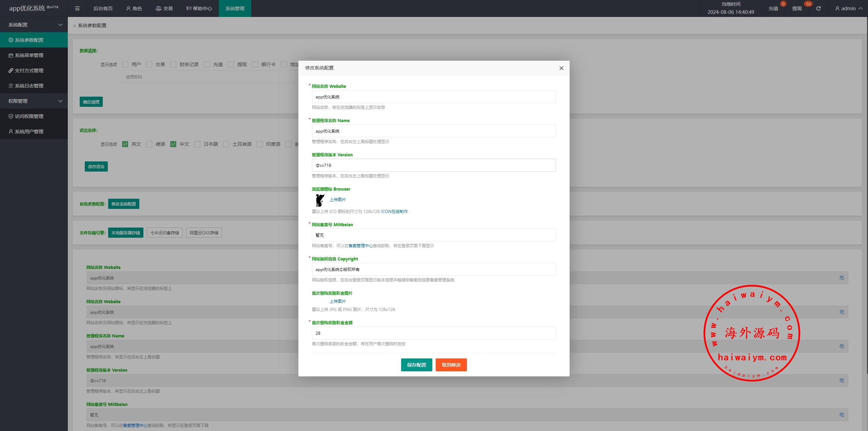Copy icon beside 管理程序版本 Version field
The height and width of the screenshot is (431, 868).
tap(842, 380)
